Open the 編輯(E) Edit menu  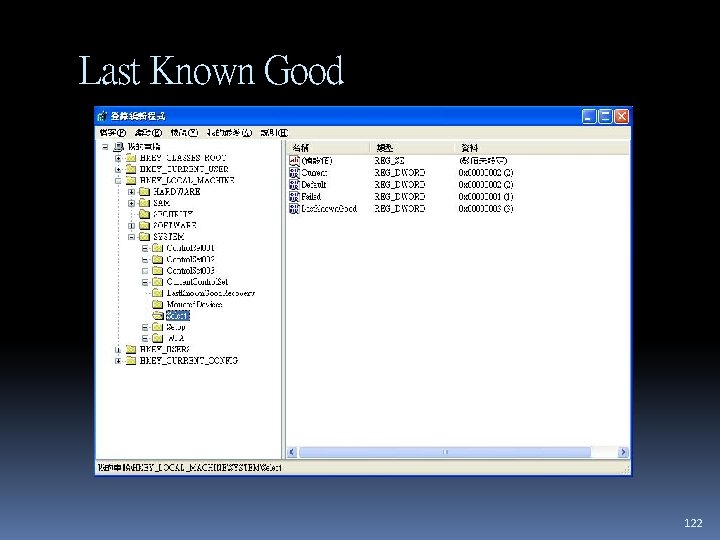pyautogui.click(x=148, y=133)
